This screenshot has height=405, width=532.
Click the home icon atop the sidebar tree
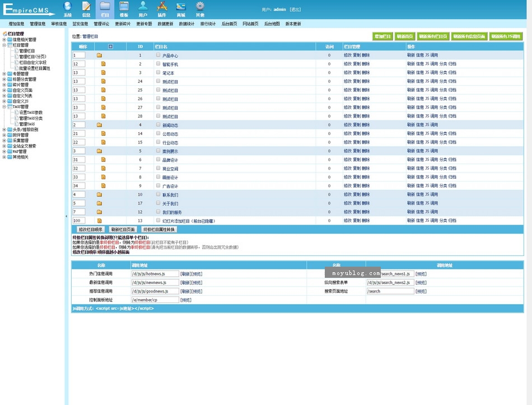(x=4, y=34)
